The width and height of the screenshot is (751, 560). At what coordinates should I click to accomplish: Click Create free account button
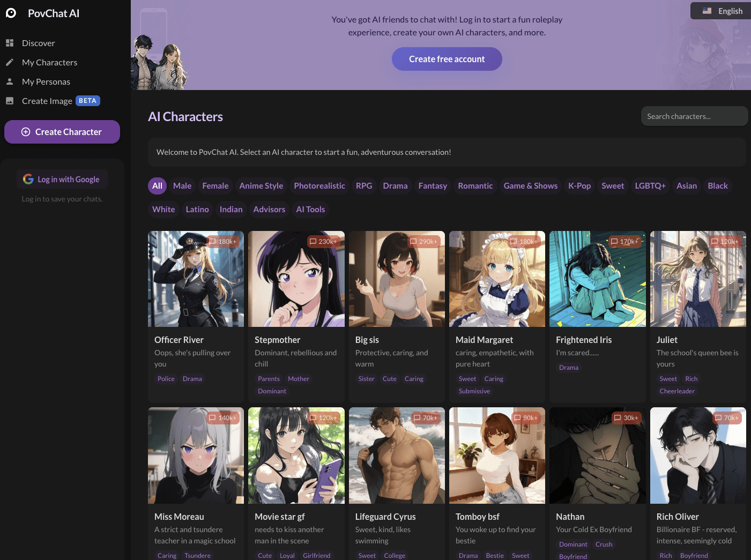(447, 59)
